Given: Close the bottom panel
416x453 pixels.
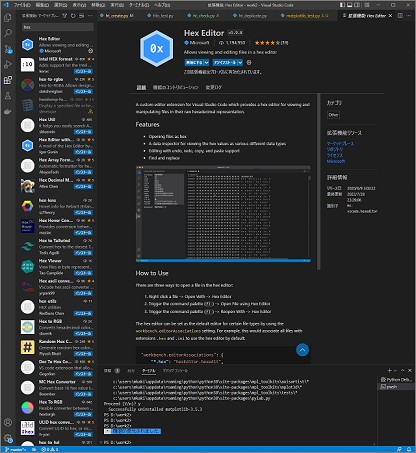Looking at the screenshot, I should (x=410, y=370).
